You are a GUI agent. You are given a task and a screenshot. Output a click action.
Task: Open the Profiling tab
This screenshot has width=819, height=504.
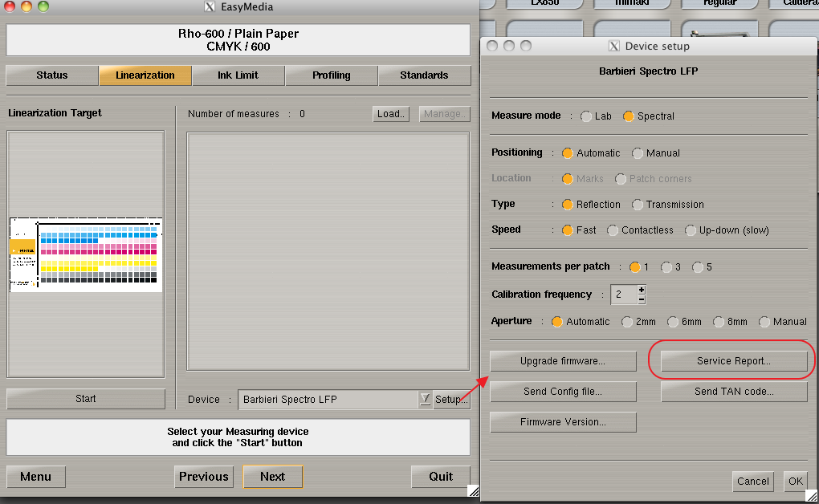(x=332, y=75)
